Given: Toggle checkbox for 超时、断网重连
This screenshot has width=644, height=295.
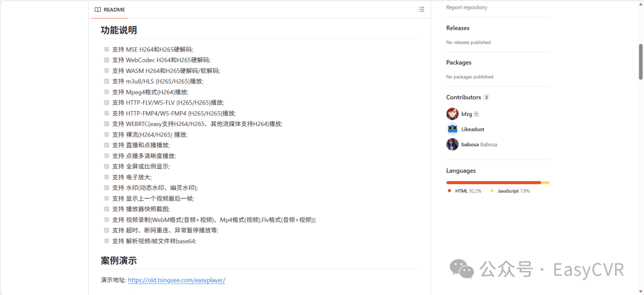Looking at the screenshot, I should click(106, 231).
